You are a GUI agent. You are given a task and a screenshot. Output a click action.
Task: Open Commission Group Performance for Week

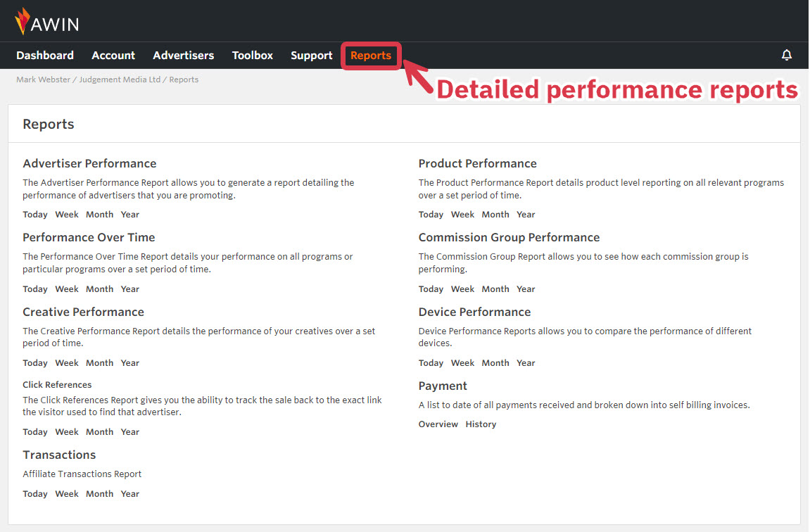point(462,289)
